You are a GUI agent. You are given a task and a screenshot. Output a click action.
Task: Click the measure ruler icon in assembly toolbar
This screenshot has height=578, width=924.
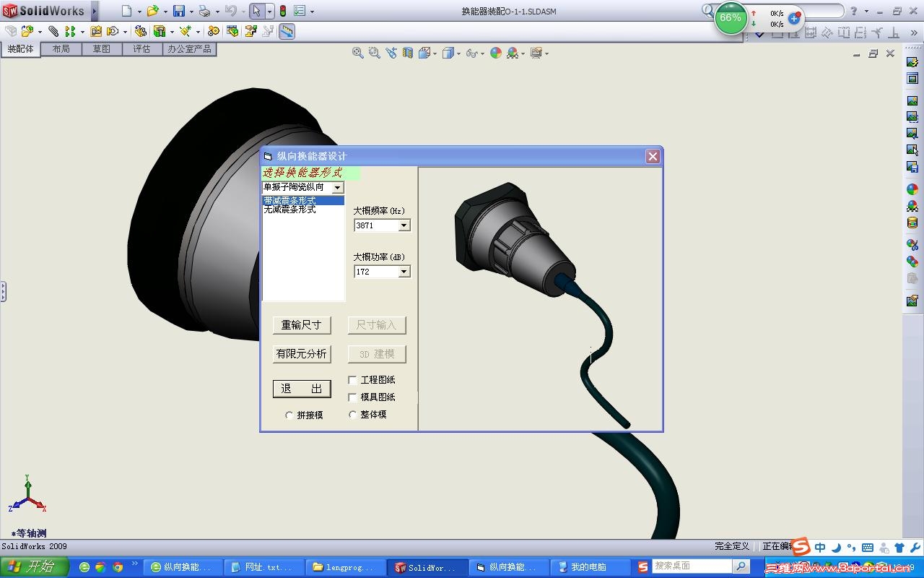coord(287,31)
